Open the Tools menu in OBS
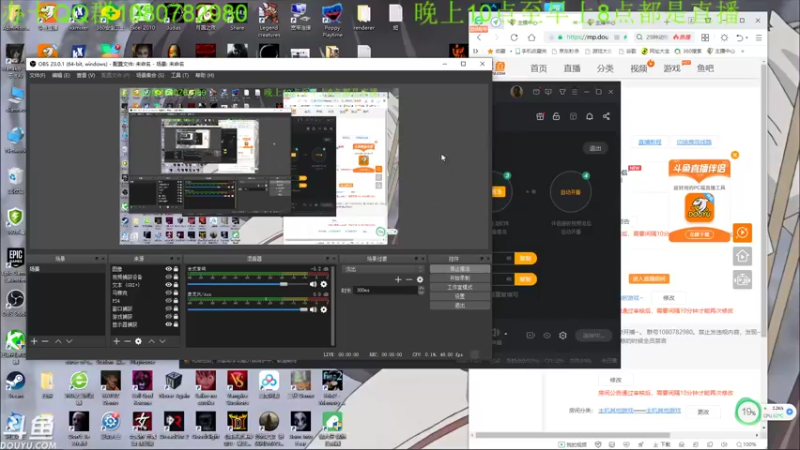The image size is (800, 450). [180, 76]
